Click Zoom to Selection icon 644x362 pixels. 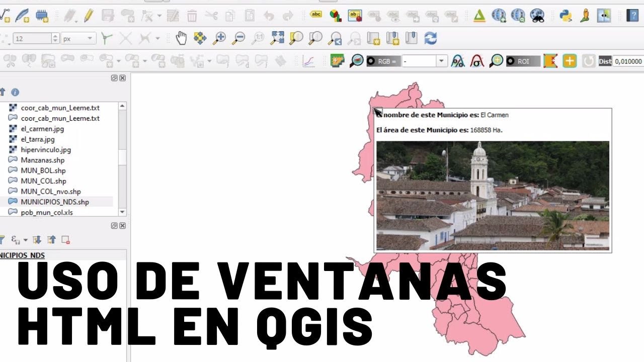coord(296,38)
